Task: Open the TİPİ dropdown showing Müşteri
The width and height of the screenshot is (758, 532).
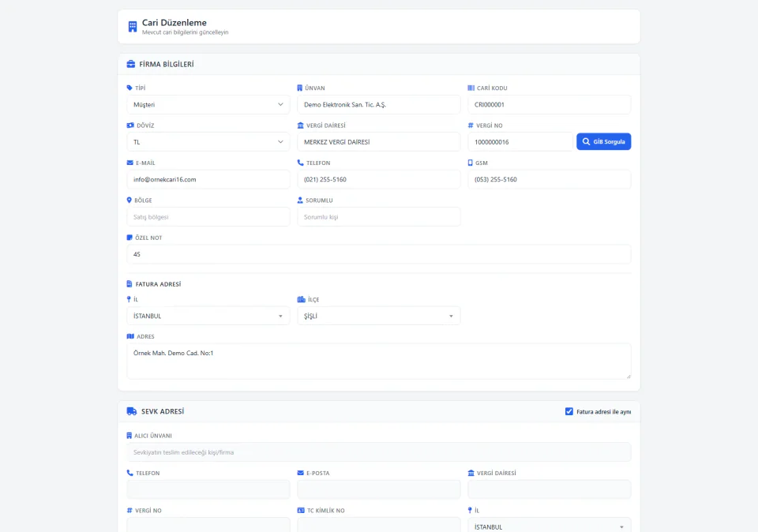Action: tap(208, 104)
